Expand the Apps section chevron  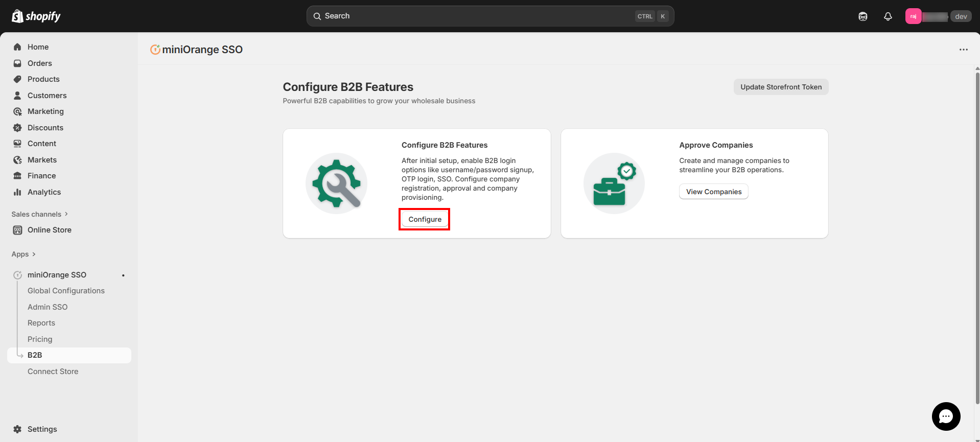point(34,254)
